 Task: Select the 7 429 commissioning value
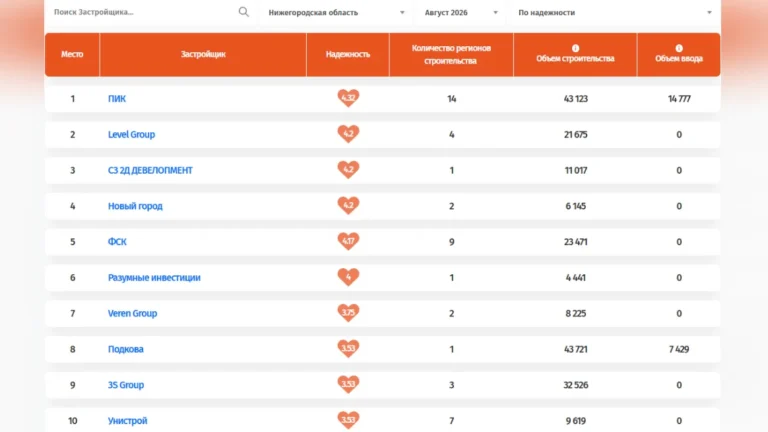point(679,349)
